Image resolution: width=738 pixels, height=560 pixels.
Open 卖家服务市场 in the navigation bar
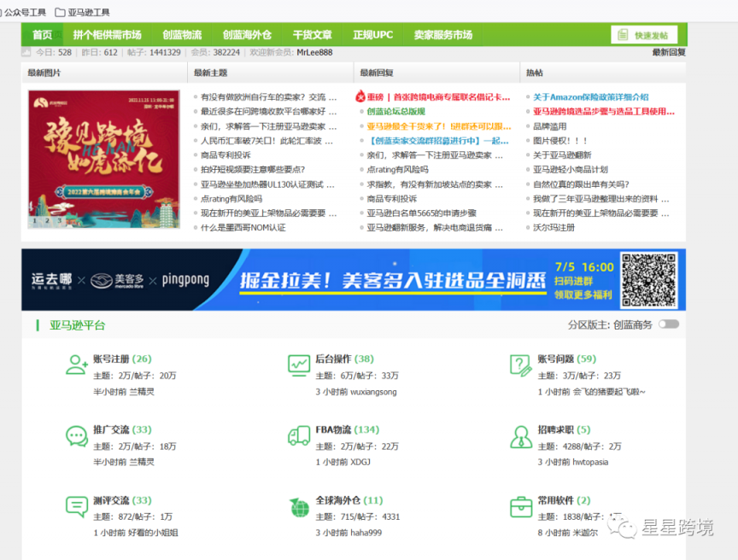[x=443, y=35]
